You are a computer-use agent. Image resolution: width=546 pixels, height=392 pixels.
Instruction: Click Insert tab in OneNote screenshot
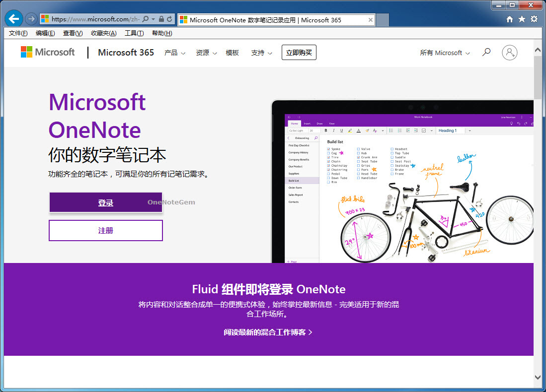tap(307, 124)
